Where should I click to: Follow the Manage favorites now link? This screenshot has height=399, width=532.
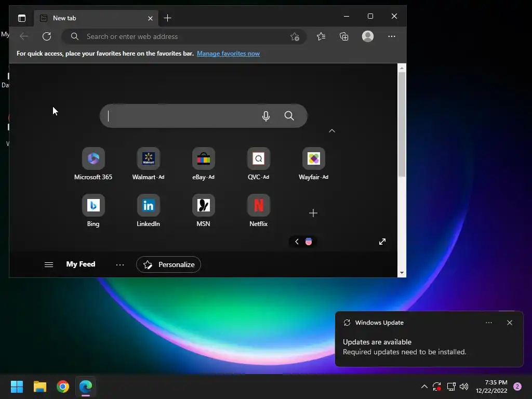coord(229,54)
